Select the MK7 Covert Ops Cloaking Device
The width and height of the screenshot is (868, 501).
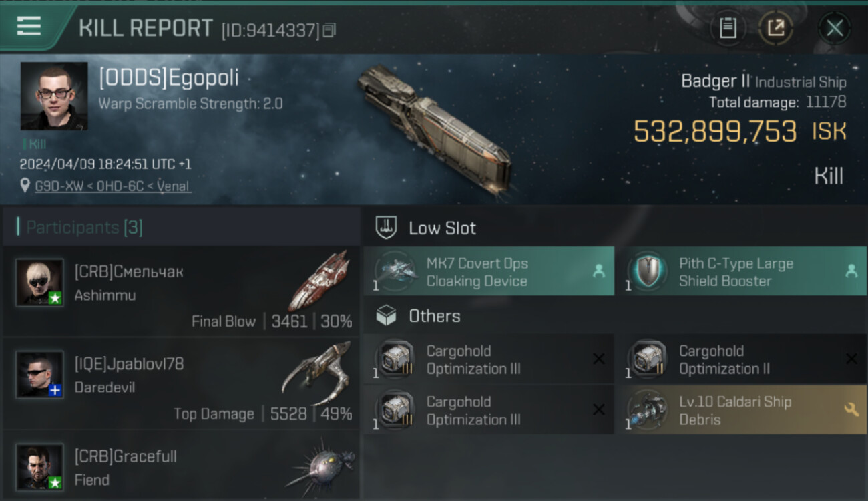(x=489, y=271)
